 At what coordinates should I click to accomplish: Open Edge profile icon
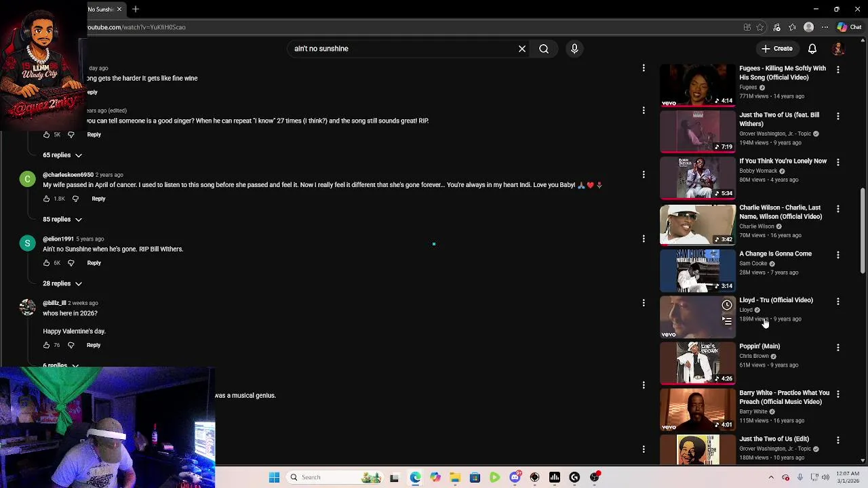pos(808,27)
